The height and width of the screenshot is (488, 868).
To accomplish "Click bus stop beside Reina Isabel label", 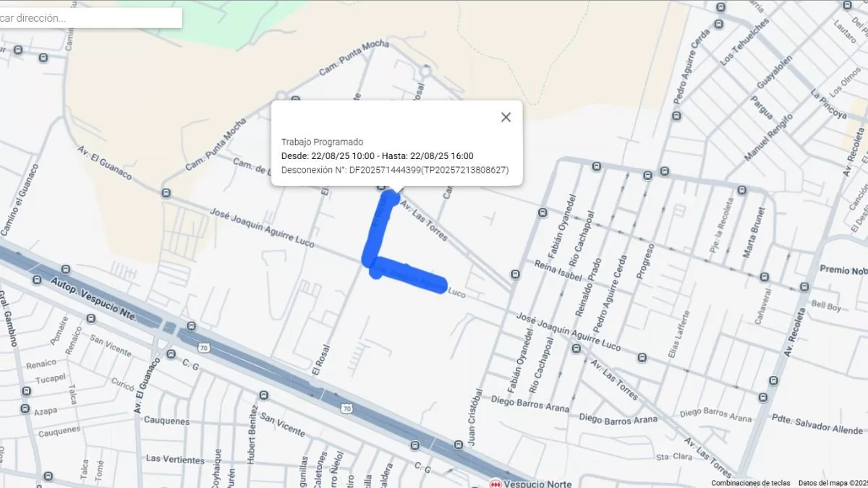I will pos(514,274).
